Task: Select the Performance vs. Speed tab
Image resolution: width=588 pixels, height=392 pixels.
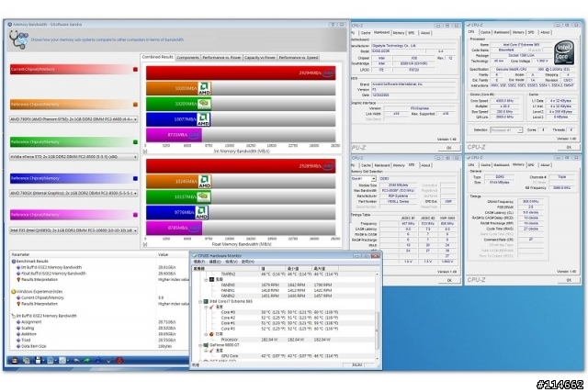Action: coord(299,57)
